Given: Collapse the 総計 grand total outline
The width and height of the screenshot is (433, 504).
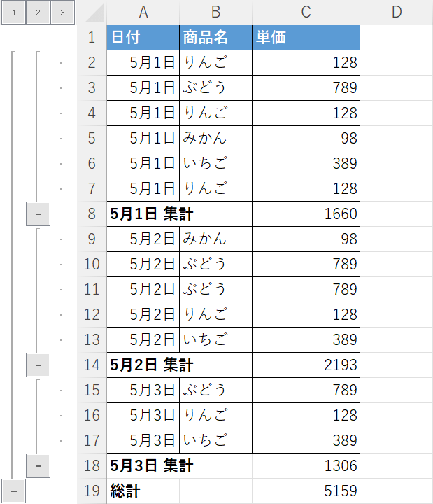Looking at the screenshot, I should tap(13, 491).
